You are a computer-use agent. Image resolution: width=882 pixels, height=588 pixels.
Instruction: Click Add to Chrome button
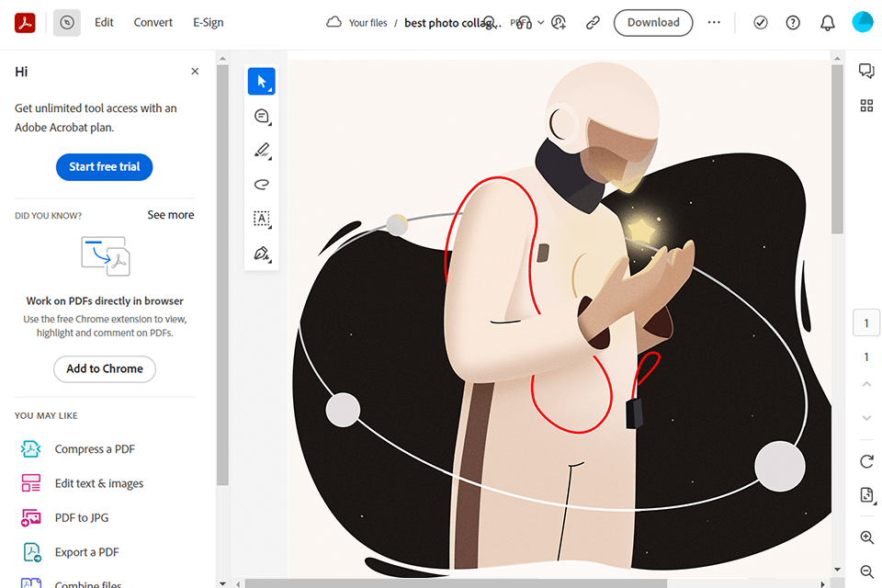105,369
